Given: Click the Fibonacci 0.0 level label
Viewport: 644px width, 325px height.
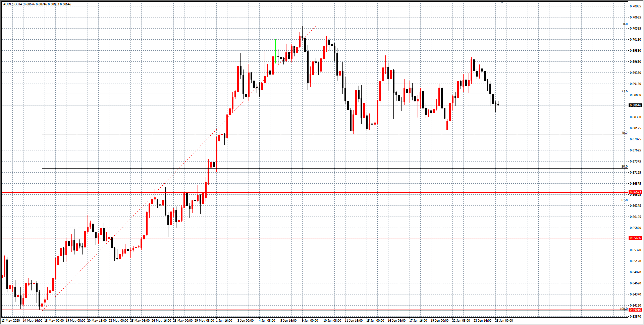Looking at the screenshot, I should coord(625,24).
